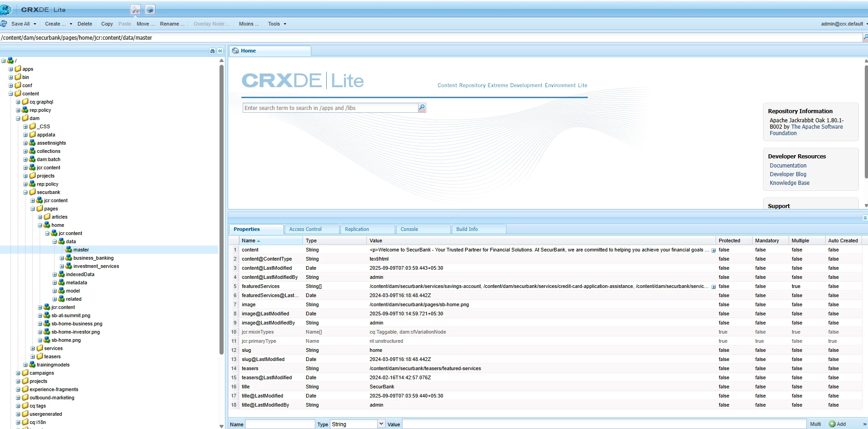
Task: Collapse the dam tree node
Action: pos(18,119)
